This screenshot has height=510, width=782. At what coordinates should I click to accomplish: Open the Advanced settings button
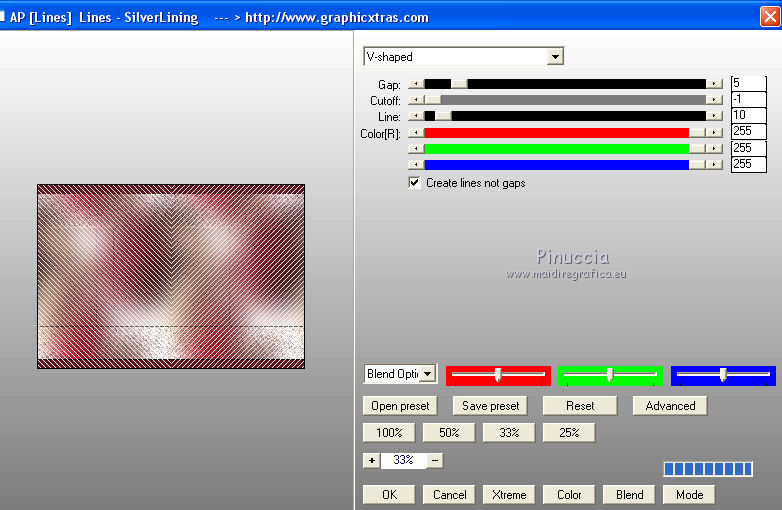(x=670, y=406)
